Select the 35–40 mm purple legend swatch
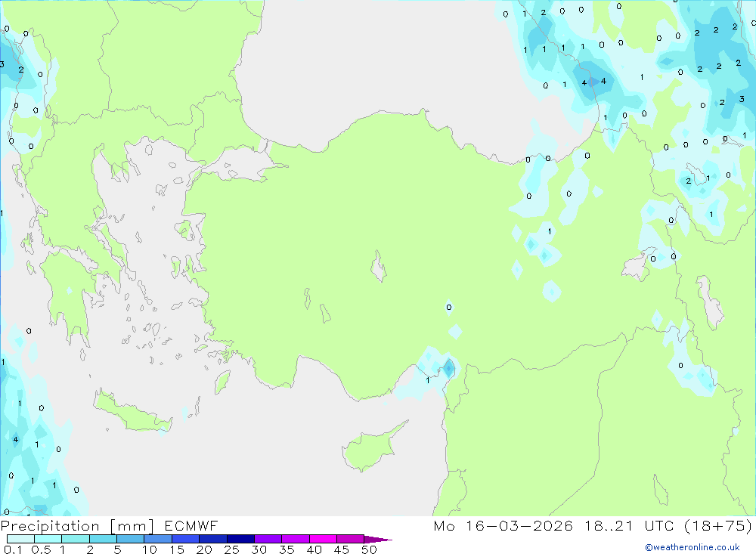Screen dimensions: 756x554 click(x=296, y=539)
